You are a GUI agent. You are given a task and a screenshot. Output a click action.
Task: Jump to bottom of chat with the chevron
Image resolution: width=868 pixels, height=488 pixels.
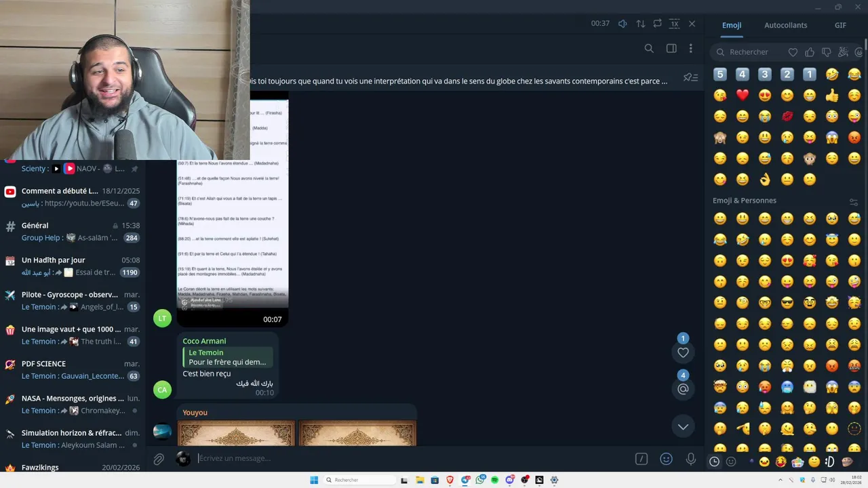pyautogui.click(x=683, y=426)
